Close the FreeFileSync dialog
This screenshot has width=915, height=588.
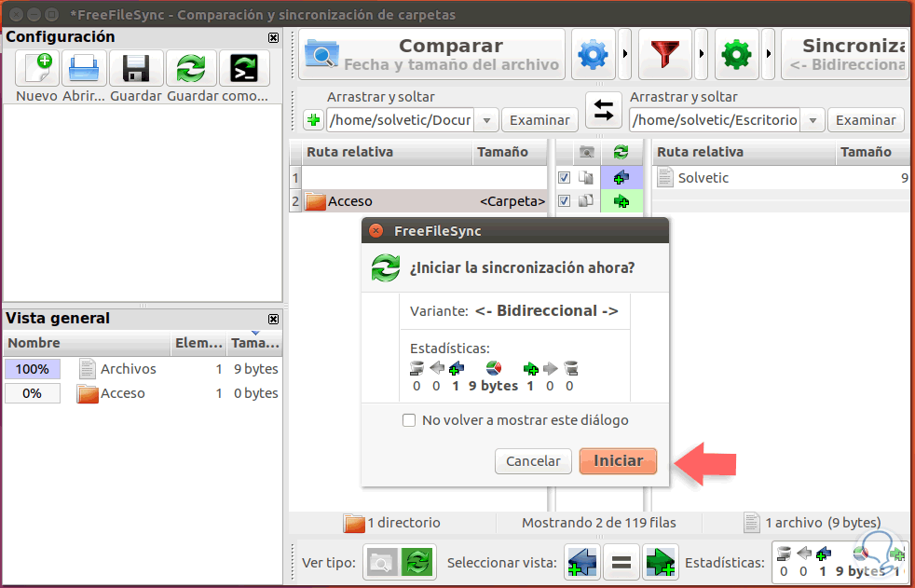[376, 230]
